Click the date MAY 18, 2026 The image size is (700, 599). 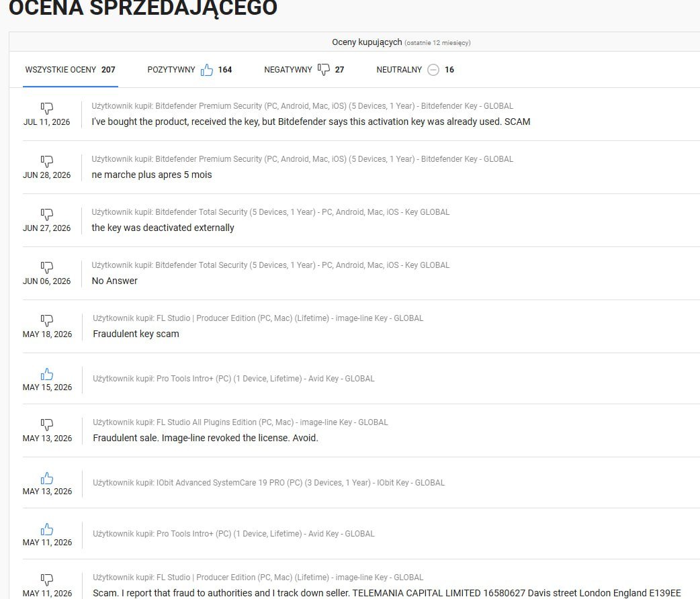coord(47,335)
